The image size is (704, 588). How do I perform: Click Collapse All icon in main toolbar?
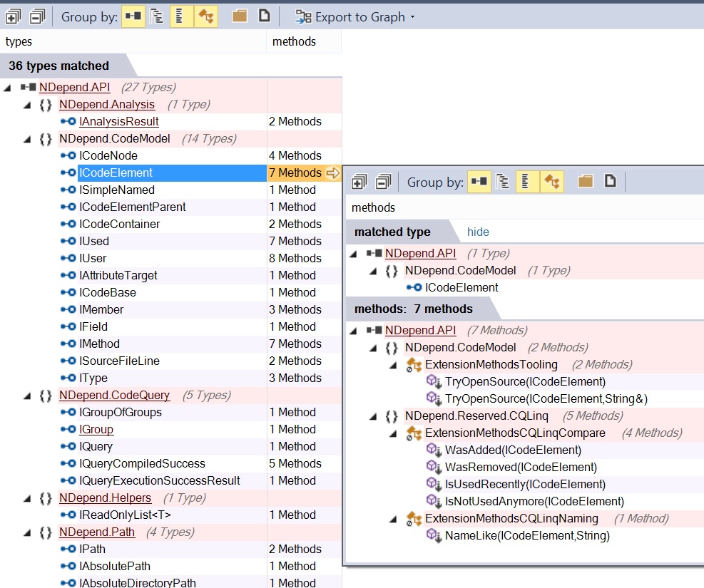pos(38,17)
